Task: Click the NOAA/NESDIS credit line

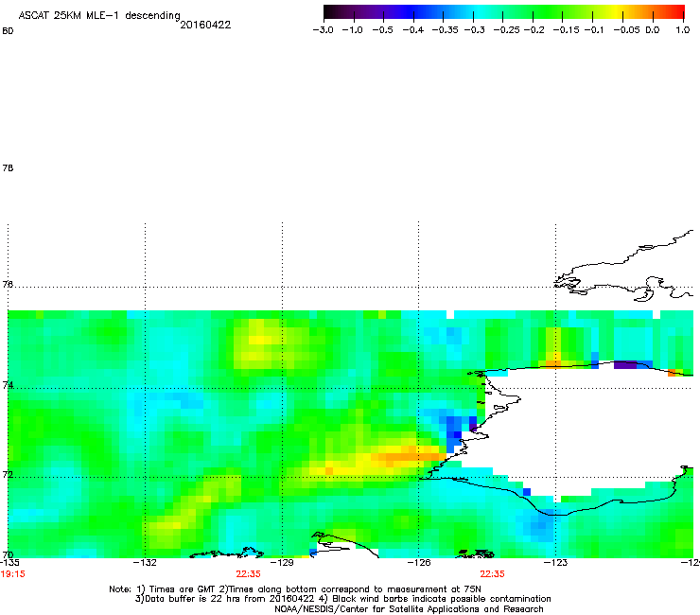Action: coord(409,609)
